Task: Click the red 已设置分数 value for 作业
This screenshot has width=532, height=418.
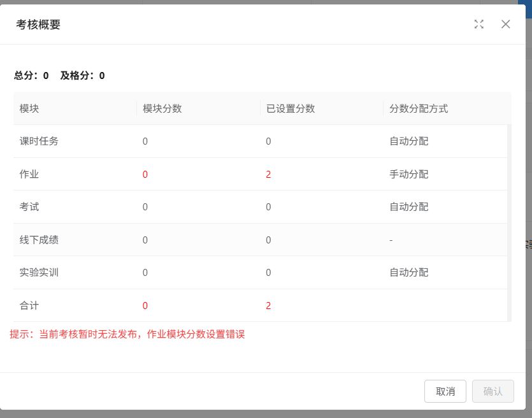Action: click(x=268, y=174)
